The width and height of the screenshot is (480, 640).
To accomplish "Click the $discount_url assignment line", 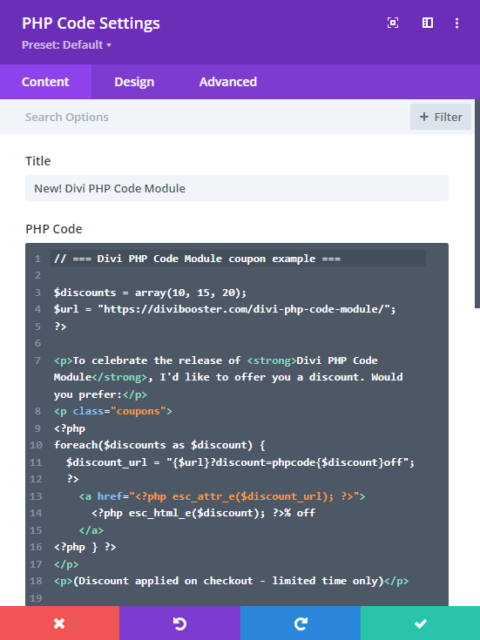I will pos(240,462).
